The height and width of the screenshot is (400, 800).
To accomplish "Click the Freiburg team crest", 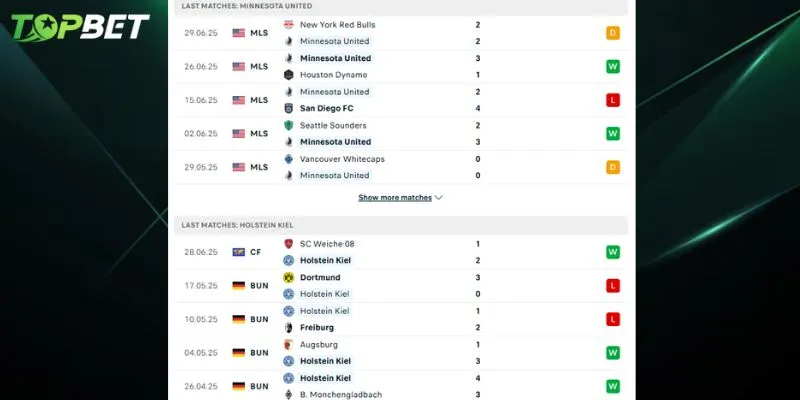I will pyautogui.click(x=289, y=327).
